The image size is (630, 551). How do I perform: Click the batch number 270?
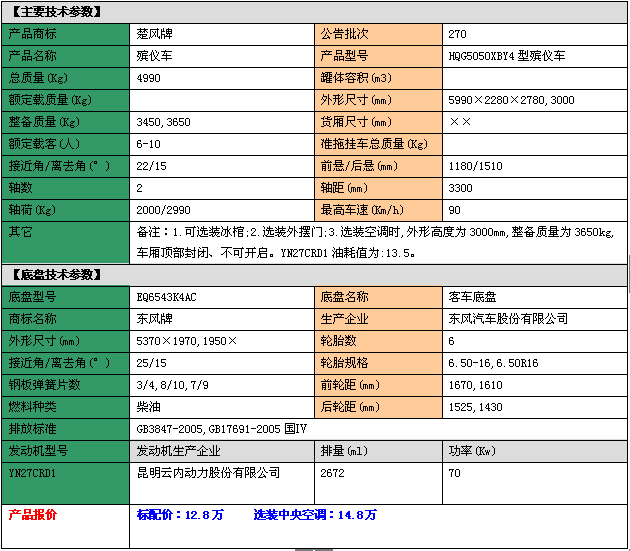pyautogui.click(x=457, y=34)
